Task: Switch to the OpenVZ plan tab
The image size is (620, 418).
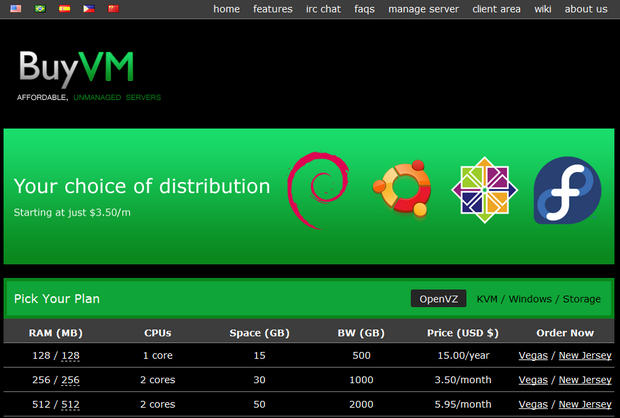Action: coord(439,299)
